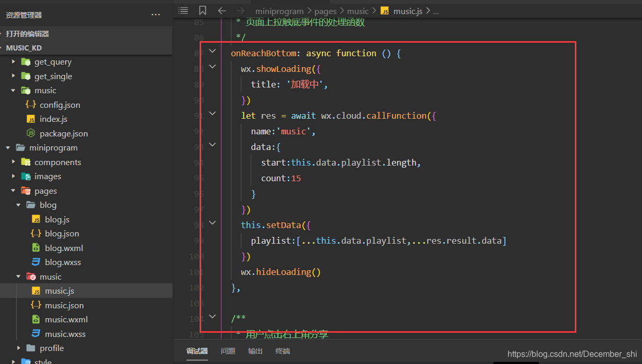Expand the profile folder
Screen dimensions: 642x364
[19, 348]
